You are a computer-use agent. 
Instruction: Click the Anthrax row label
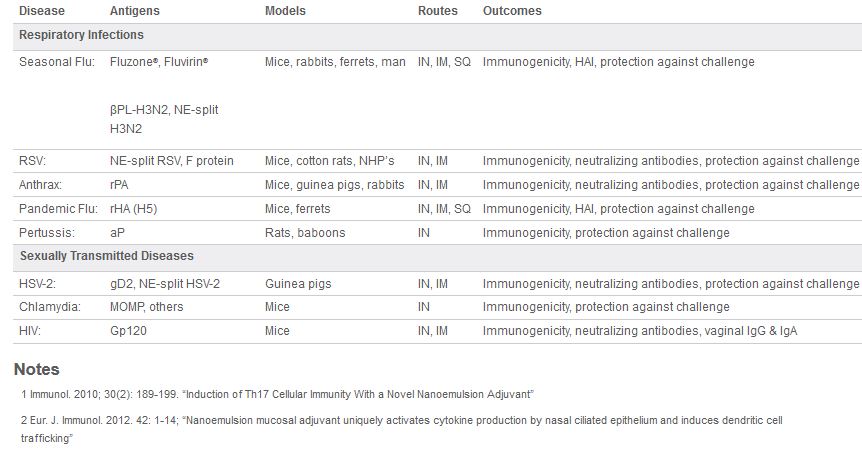(41, 185)
